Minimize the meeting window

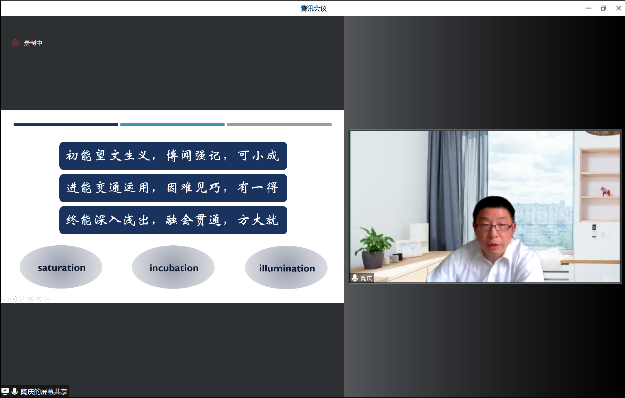(588, 8)
